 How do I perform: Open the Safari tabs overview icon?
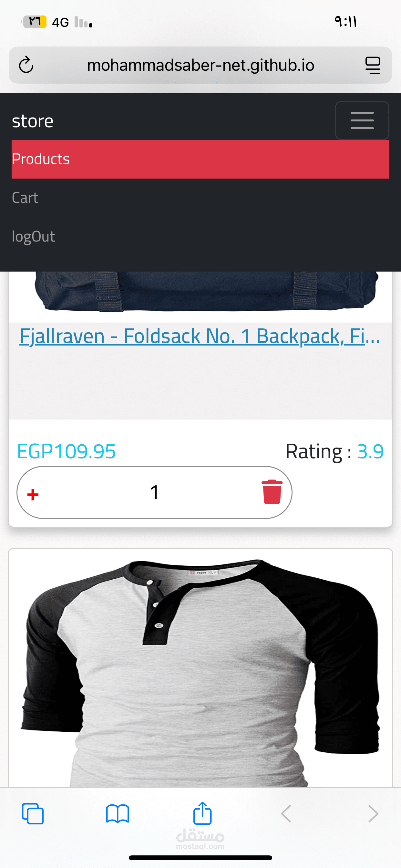(x=33, y=814)
